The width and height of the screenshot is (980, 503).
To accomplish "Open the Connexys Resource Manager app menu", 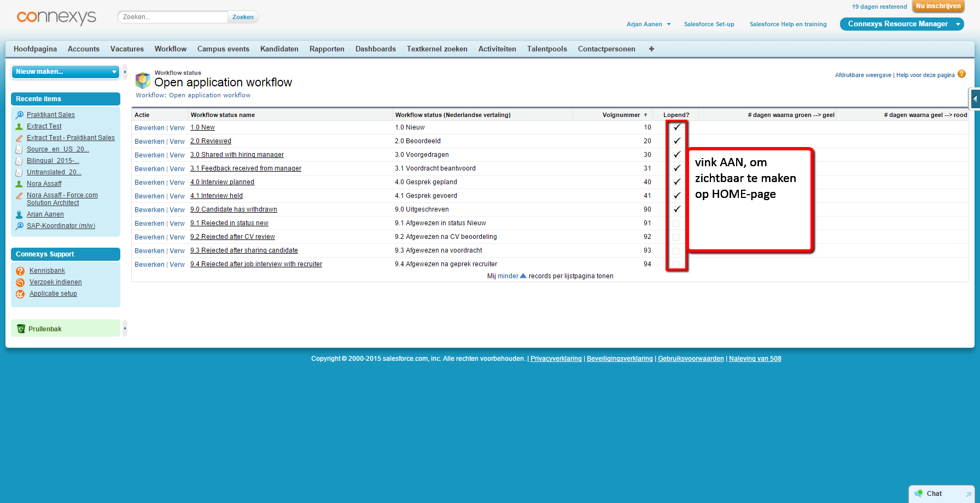I will (x=902, y=24).
